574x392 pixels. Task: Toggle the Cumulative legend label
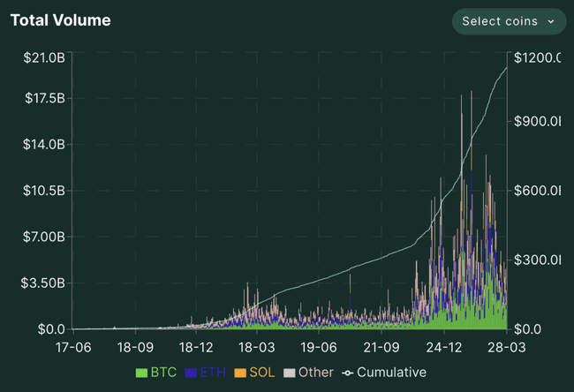point(391,373)
